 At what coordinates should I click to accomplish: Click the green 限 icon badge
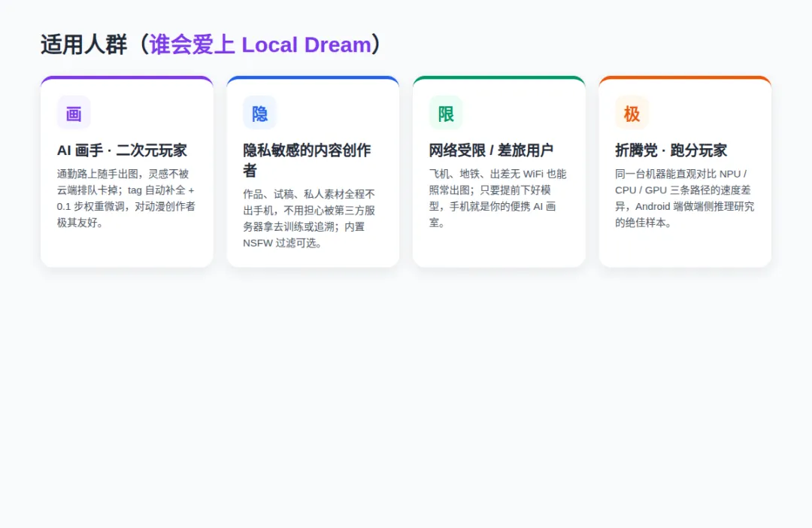[x=445, y=113]
